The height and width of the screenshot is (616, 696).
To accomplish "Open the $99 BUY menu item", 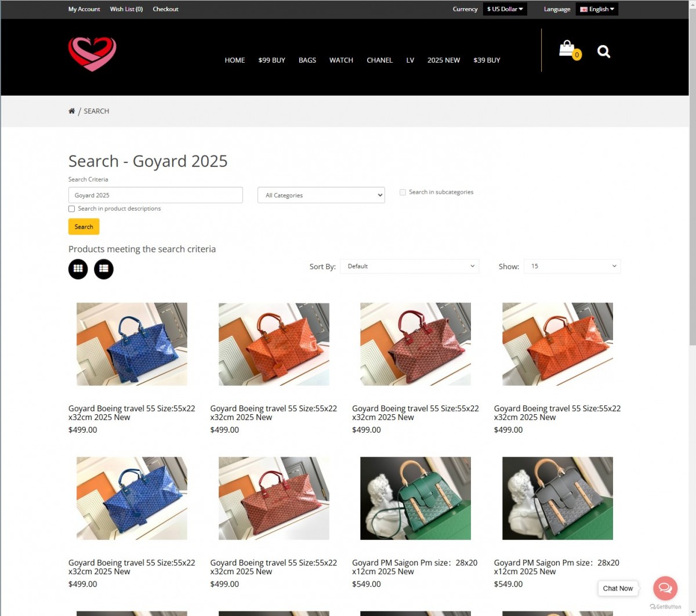I will (x=272, y=60).
